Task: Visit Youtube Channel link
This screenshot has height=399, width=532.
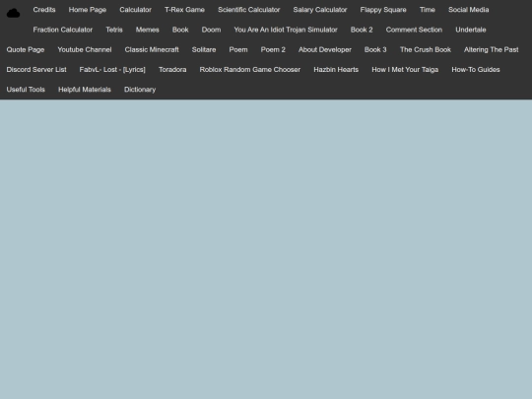Action: [85, 50]
